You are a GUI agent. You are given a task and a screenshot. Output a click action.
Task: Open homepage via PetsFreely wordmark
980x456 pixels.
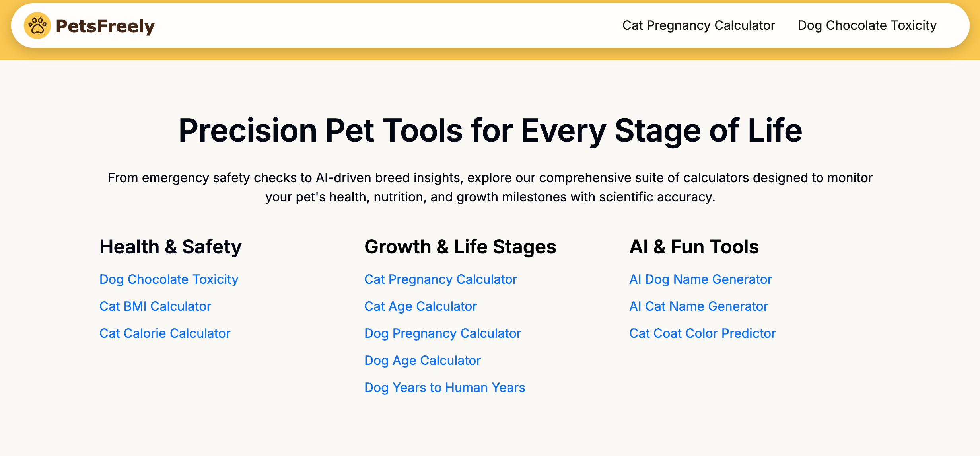[105, 25]
